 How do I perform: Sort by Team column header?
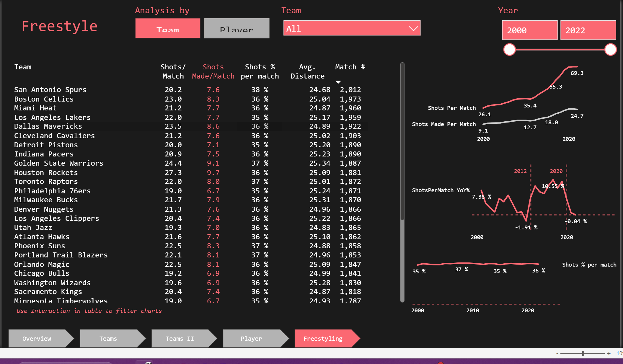click(23, 67)
